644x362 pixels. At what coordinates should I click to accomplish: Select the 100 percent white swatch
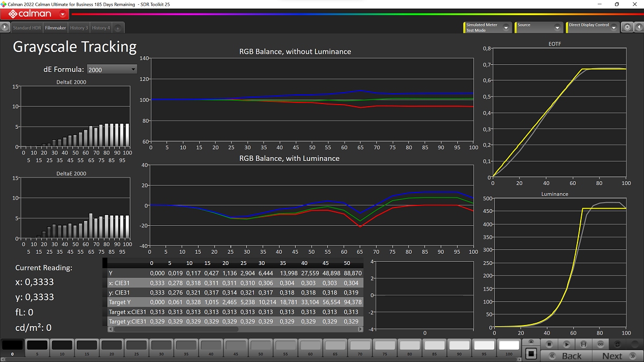509,347
